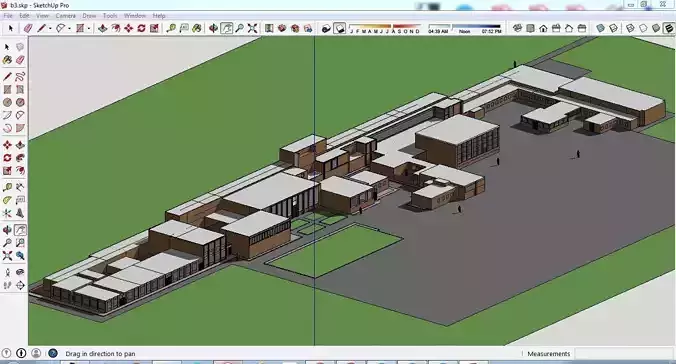This screenshot has width=676, height=364.
Task: Click Zoom Extents in top toolbar
Action: [x=253, y=28]
